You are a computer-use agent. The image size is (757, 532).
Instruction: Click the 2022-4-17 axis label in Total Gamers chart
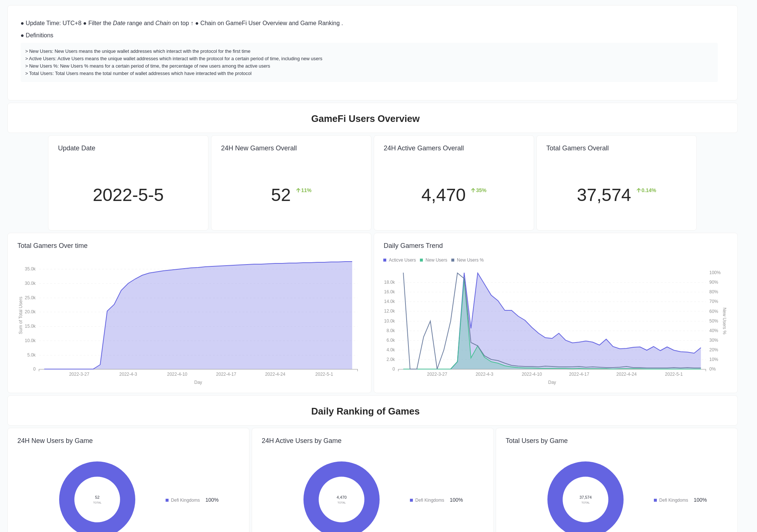pos(226,374)
